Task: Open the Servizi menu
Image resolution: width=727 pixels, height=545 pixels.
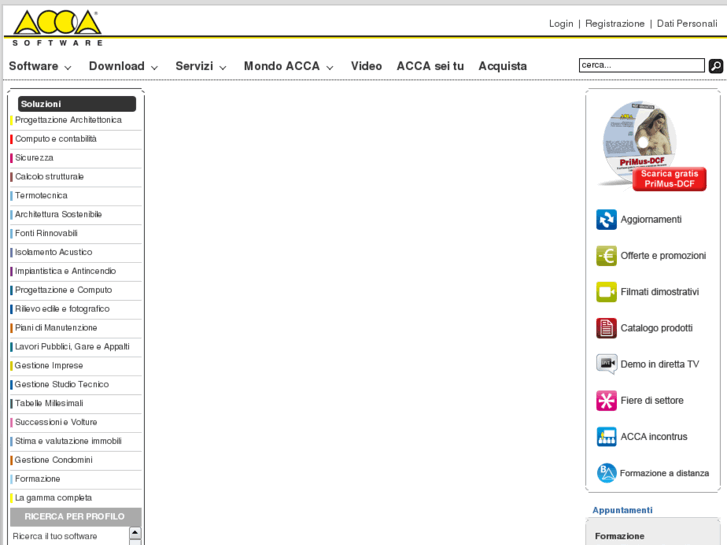Action: pos(194,66)
